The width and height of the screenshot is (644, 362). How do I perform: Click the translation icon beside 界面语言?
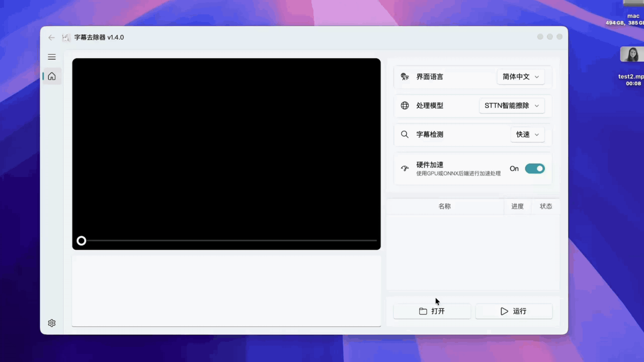click(x=405, y=76)
